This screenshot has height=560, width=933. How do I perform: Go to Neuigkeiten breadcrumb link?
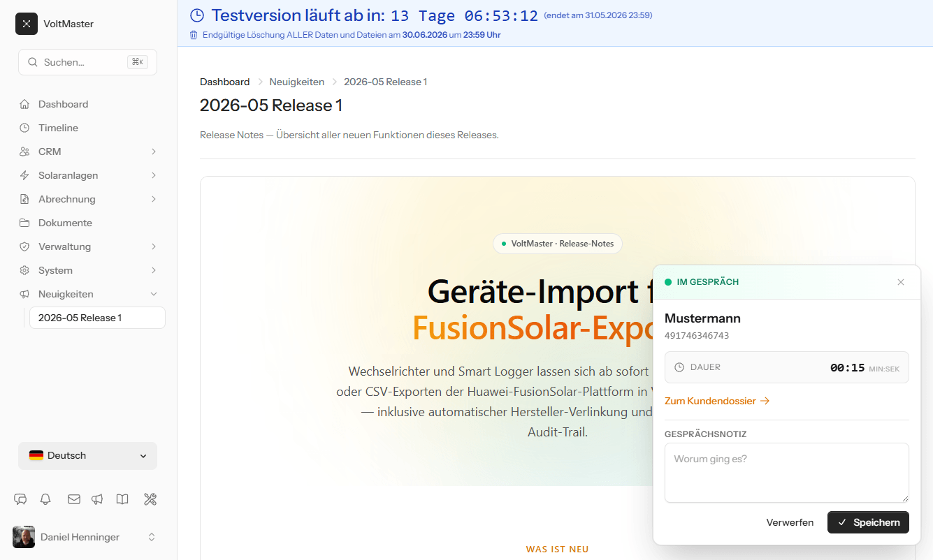coord(297,82)
